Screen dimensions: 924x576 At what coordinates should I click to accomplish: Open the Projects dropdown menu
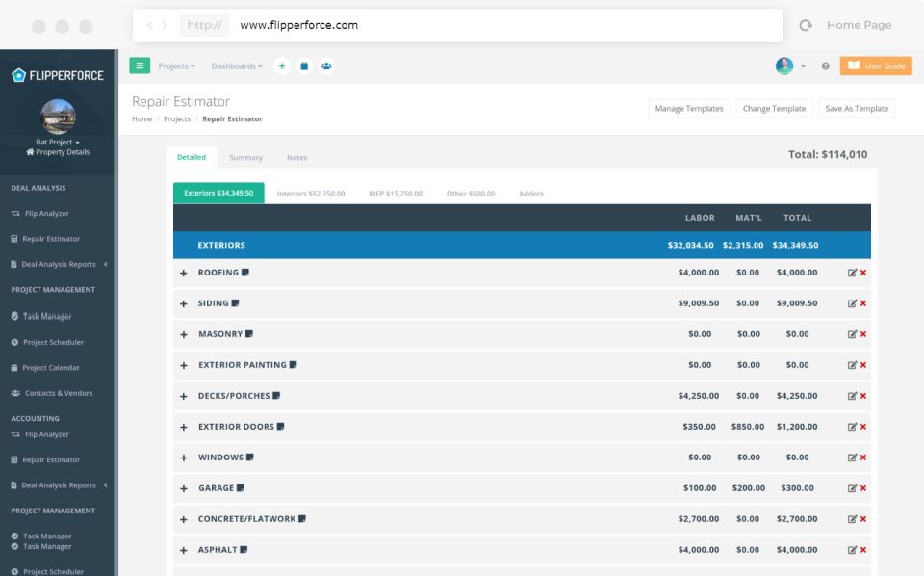[x=176, y=65]
